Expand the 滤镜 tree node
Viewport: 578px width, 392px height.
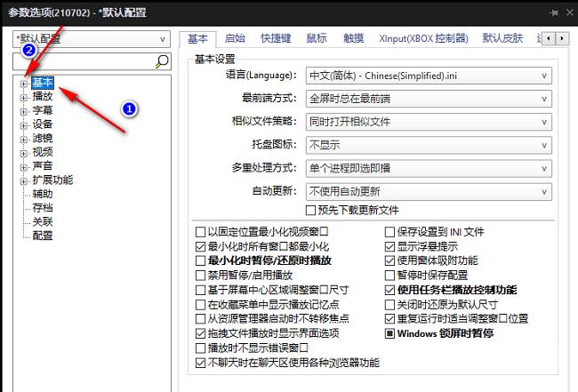pos(23,138)
